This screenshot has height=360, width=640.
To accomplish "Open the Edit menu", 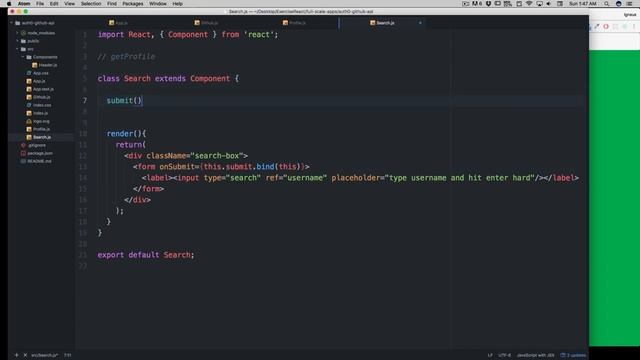I will [x=54, y=4].
